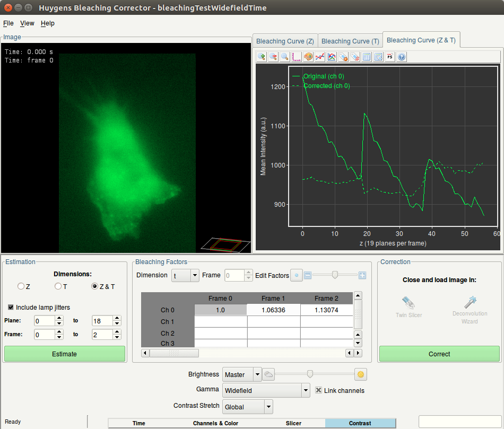Screen dimensions: 504x429
Task: Click the cloud icon to decrease brightness
Action: [268, 374]
